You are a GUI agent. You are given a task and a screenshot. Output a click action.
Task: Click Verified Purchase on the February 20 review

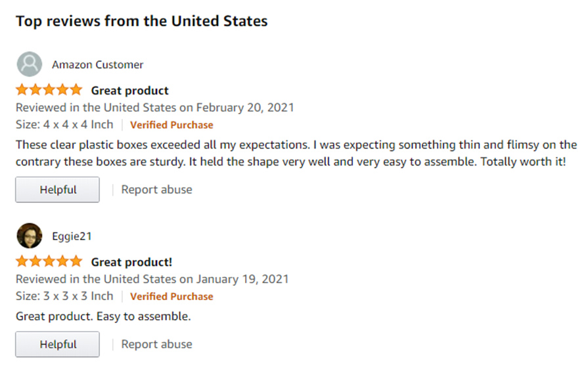(x=171, y=125)
